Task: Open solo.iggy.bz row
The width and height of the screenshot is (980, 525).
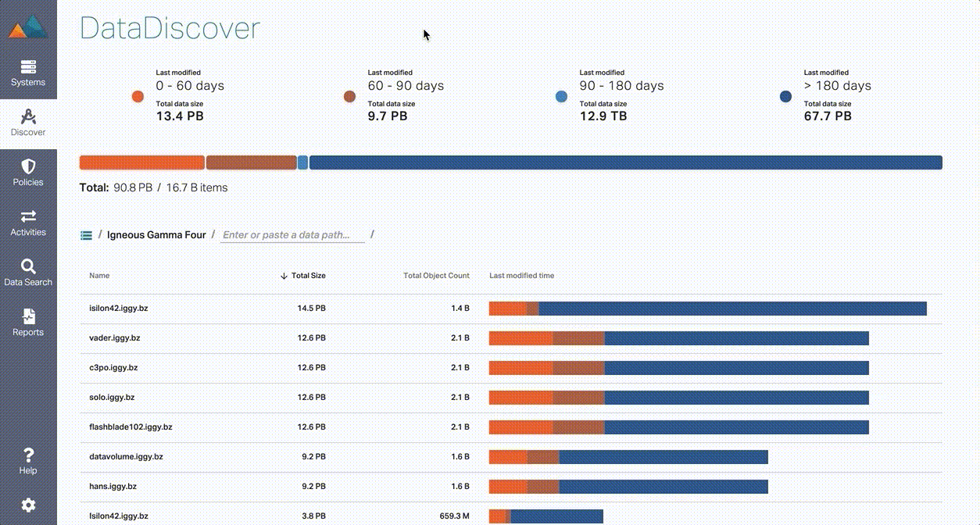Action: pos(511,398)
